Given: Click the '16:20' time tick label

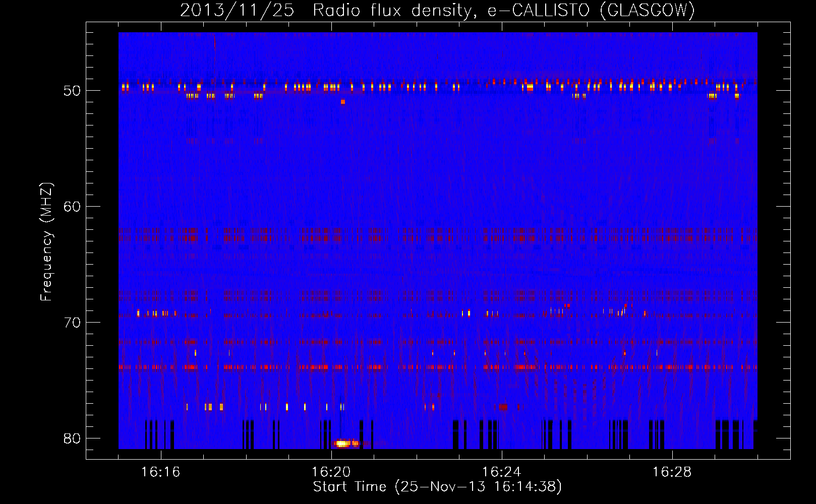Looking at the screenshot, I should tap(331, 472).
